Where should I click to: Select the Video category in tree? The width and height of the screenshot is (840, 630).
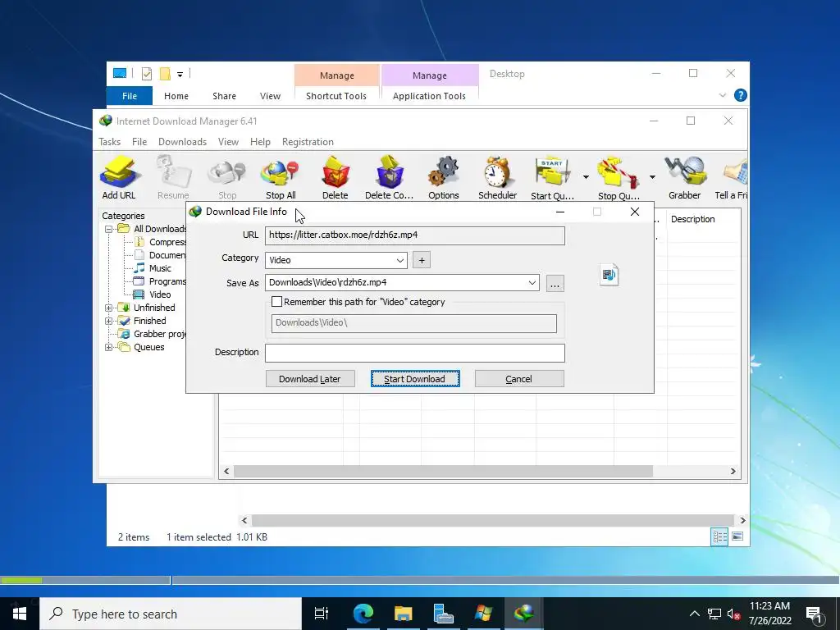[160, 294]
